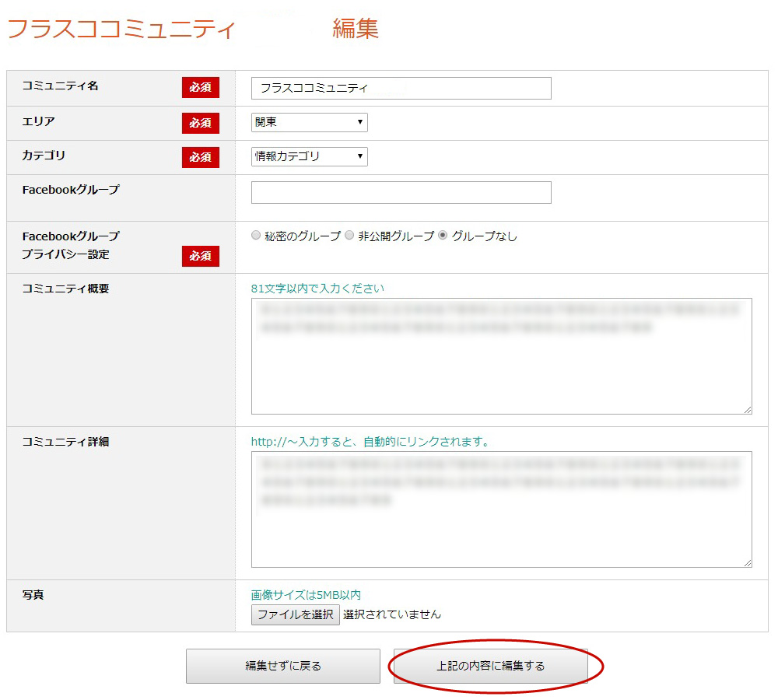Select the グループなし radio button
Viewport: 778px width, 700px height.
coord(443,235)
